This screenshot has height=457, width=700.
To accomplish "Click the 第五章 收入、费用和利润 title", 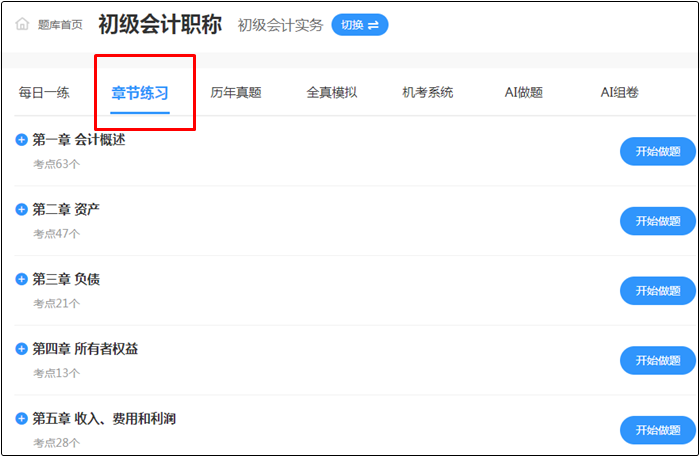I will pos(104,419).
